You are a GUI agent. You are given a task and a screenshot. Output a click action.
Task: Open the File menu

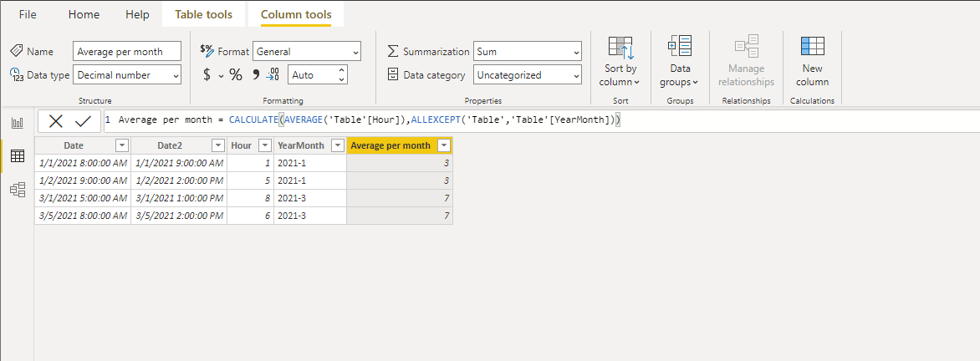click(x=28, y=14)
